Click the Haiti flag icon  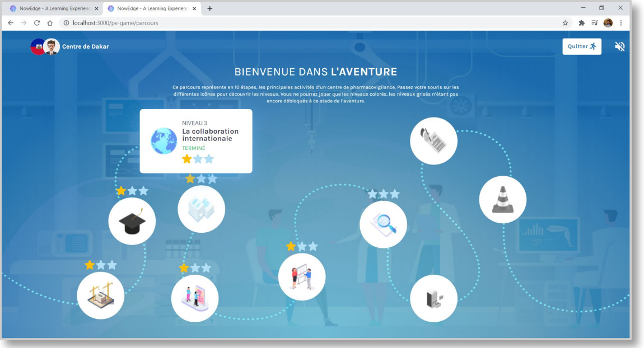(x=38, y=47)
